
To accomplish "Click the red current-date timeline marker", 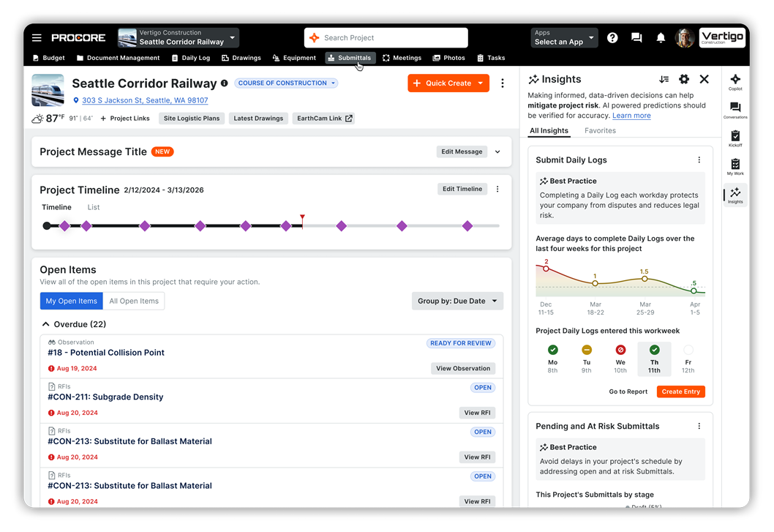I will [302, 221].
